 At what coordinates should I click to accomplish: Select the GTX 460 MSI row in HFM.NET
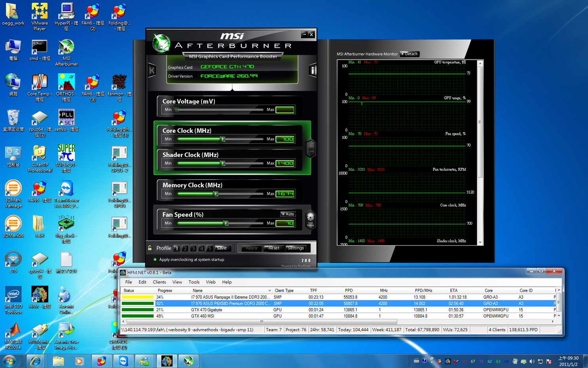tap(338, 316)
